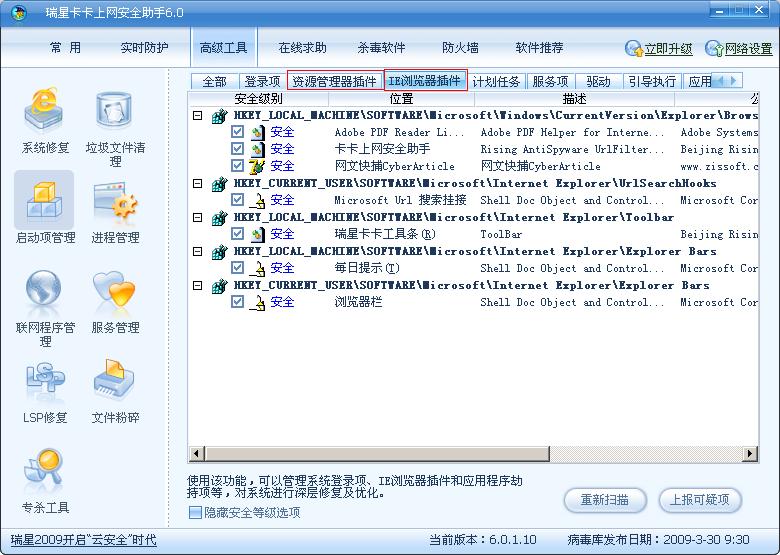The image size is (780, 555).
Task: Open the 软件推荐 main tab
Action: [x=539, y=48]
